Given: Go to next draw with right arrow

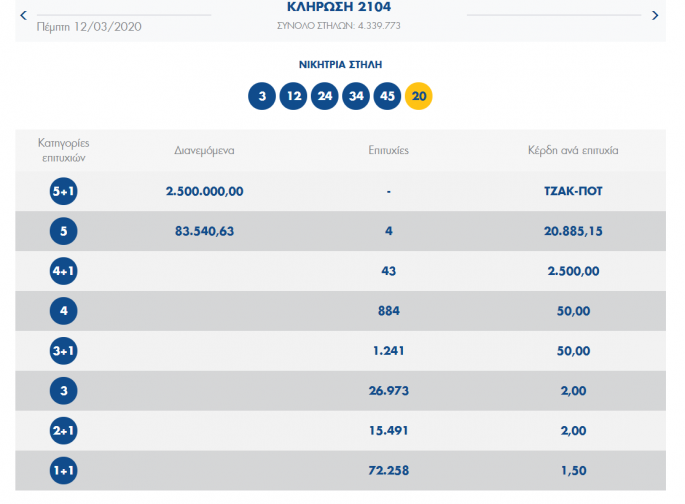Looking at the screenshot, I should 655,16.
